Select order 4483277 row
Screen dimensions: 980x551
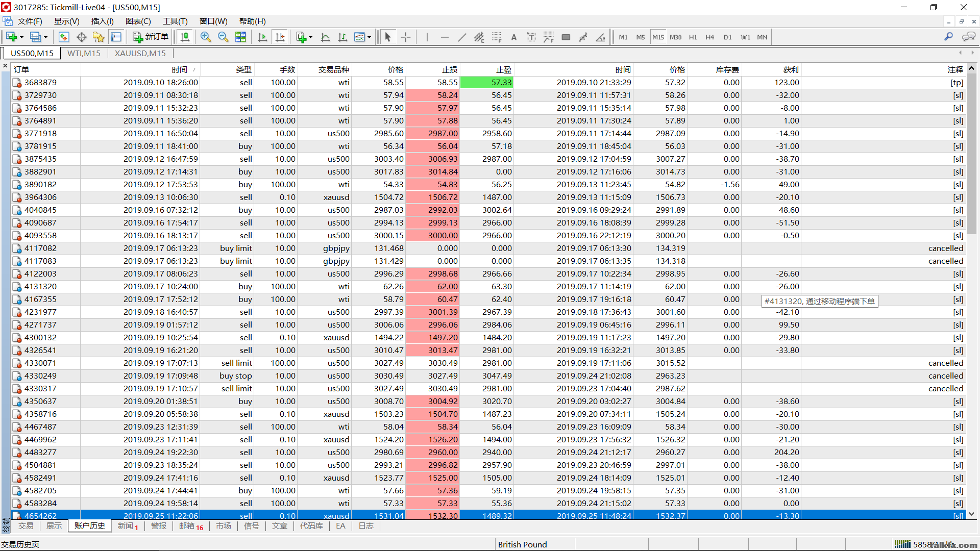coord(489,452)
